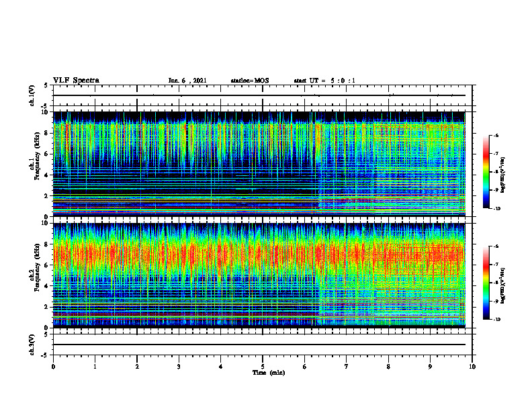Screen dimensions: 532x411
Task: Click time axis tick label "8"
Action: coord(388,367)
